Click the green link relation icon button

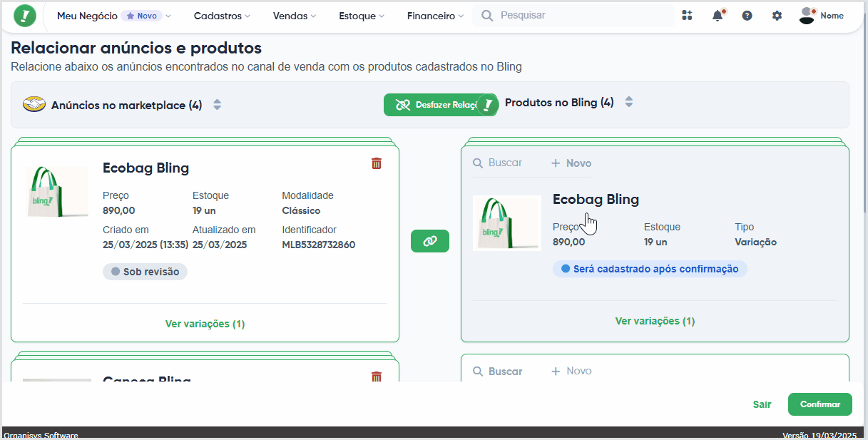[x=430, y=241]
